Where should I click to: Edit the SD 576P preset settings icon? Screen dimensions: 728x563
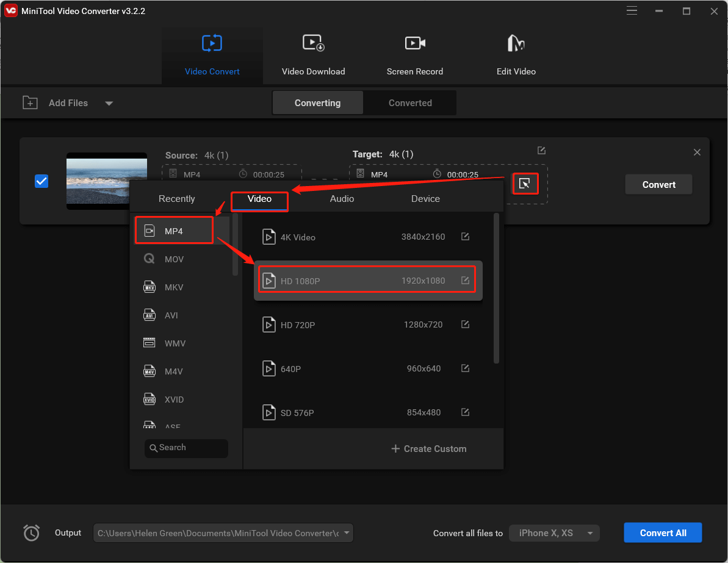coord(465,412)
